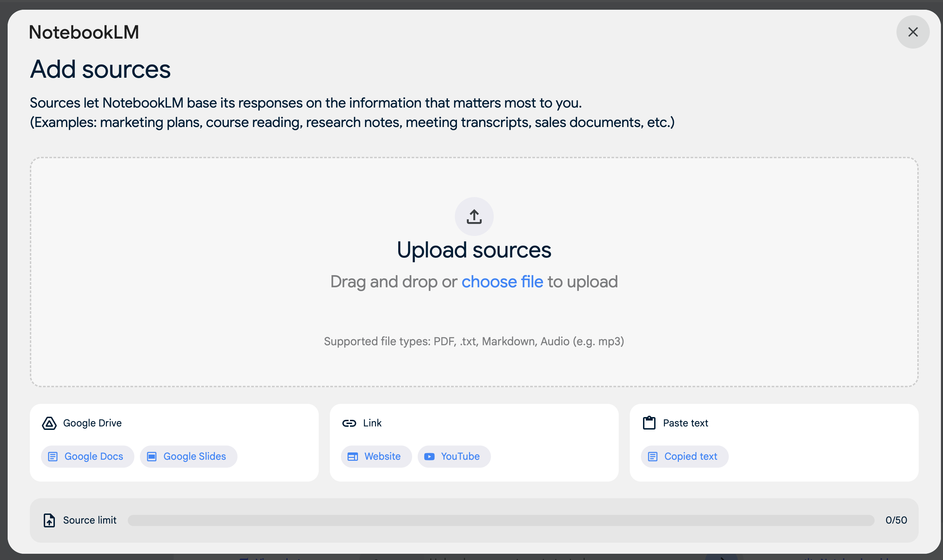The width and height of the screenshot is (943, 560).
Task: Click the Link card label
Action: click(x=372, y=423)
